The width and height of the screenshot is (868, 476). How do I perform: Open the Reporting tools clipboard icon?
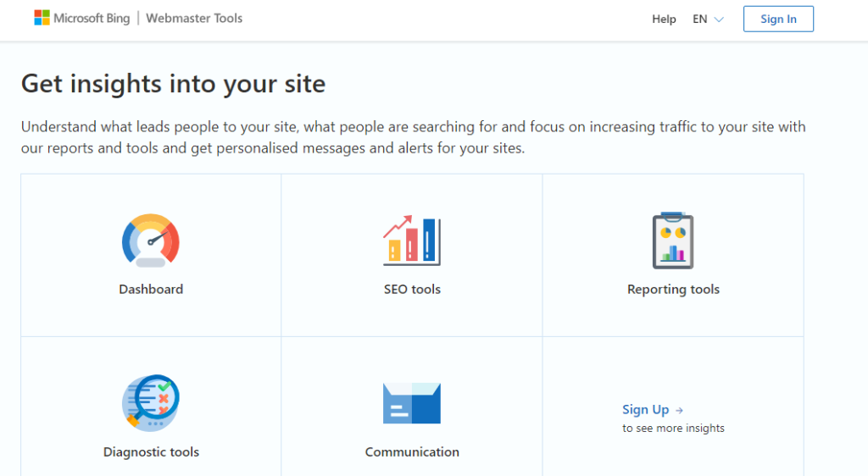(673, 241)
